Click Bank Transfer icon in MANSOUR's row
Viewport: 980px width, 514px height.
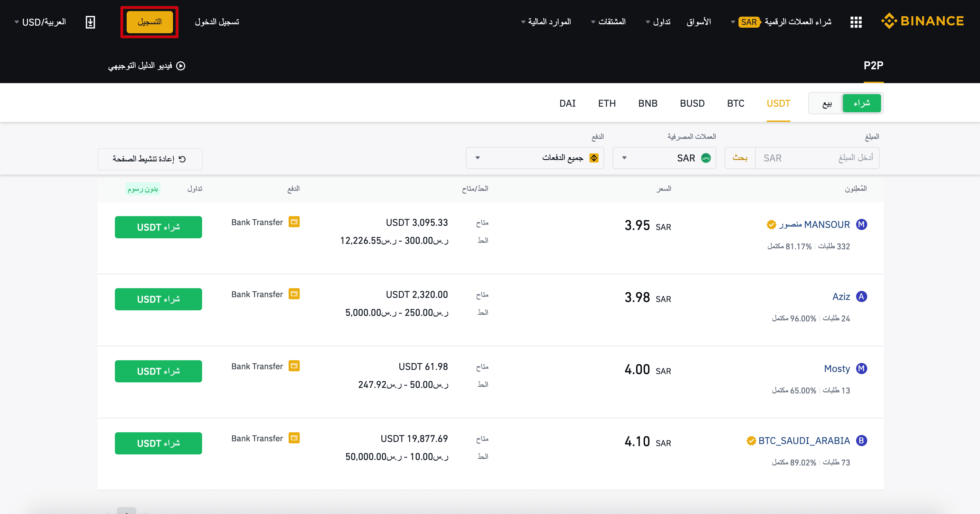294,222
